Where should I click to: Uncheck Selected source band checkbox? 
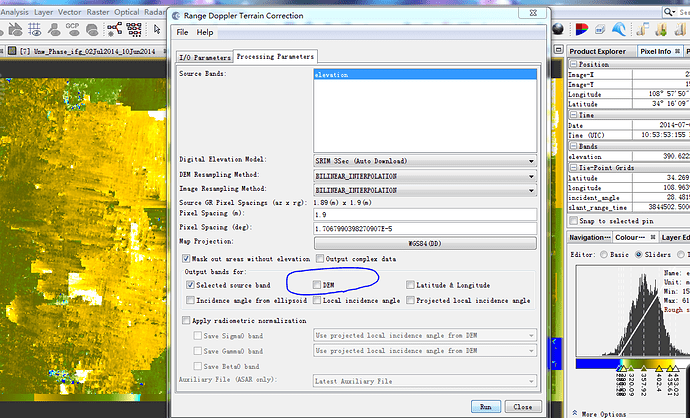pos(190,285)
